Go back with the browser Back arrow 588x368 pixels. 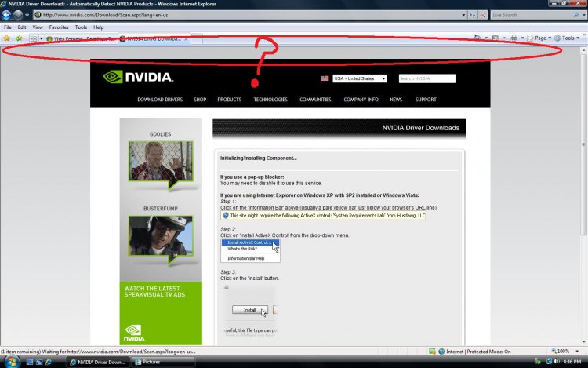tap(6, 15)
